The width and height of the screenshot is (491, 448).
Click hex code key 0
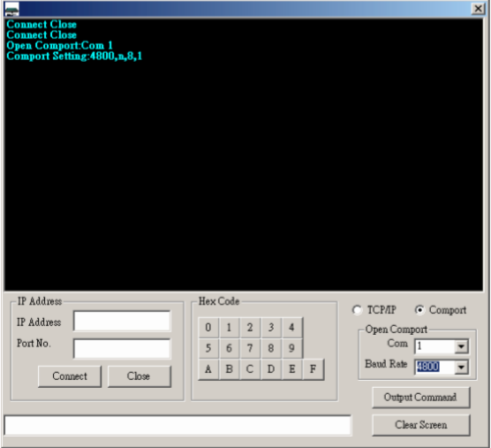(x=208, y=328)
